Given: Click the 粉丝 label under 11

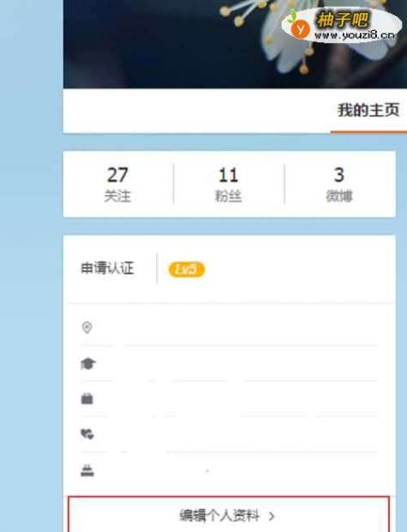Looking at the screenshot, I should 228,196.
